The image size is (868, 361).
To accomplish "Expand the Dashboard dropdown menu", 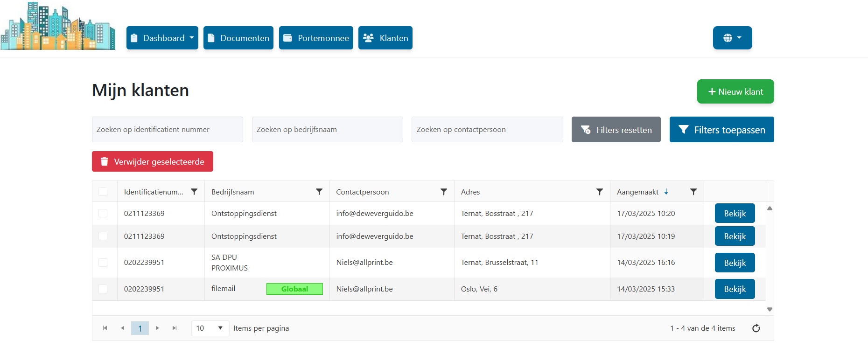I will tap(162, 38).
